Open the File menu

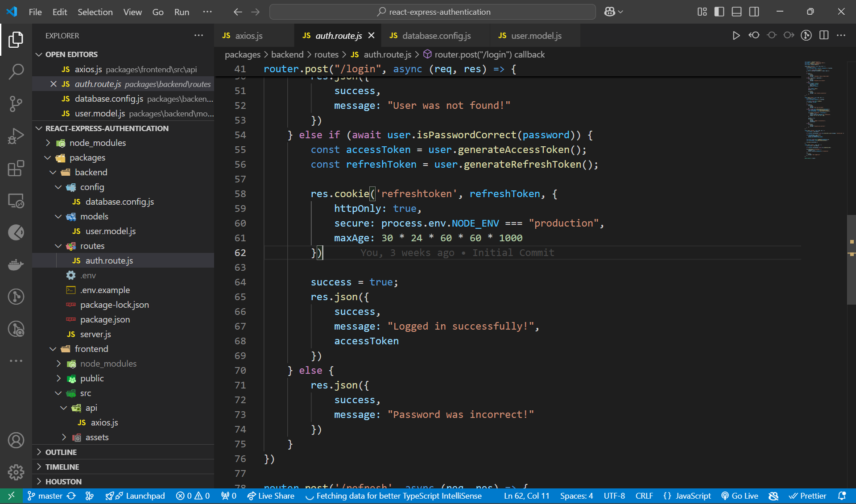coord(35,12)
